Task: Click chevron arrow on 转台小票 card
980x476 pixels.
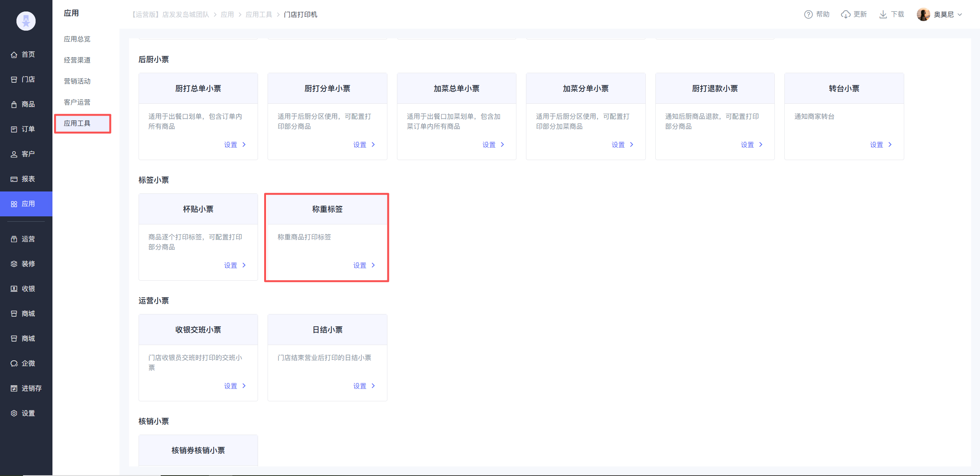Action: [x=890, y=144]
